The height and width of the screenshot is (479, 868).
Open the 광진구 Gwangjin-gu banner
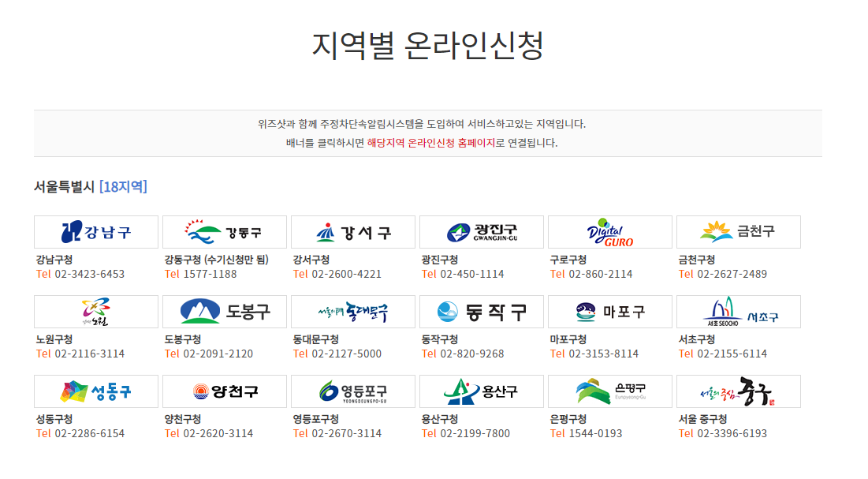(482, 232)
